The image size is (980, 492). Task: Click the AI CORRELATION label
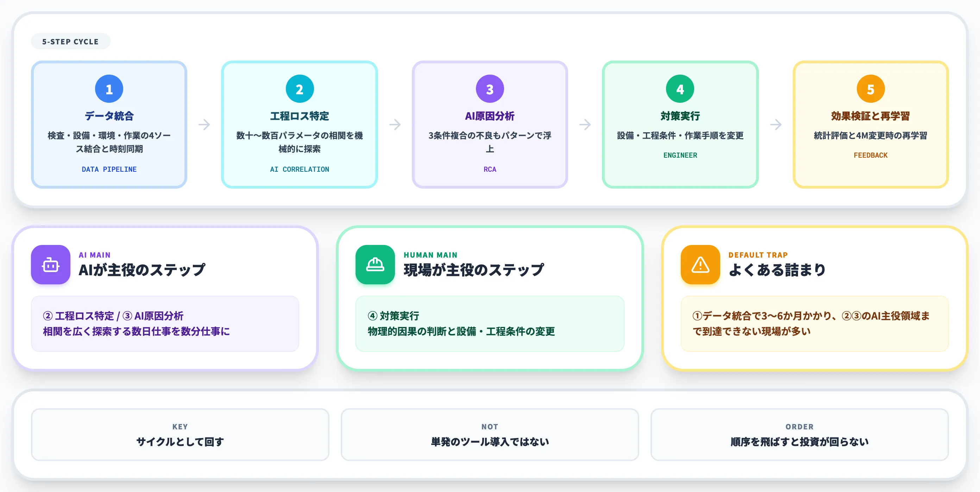pyautogui.click(x=300, y=169)
